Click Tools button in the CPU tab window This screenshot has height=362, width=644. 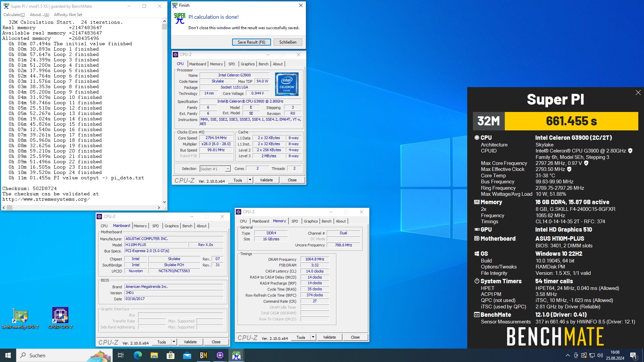[x=238, y=180]
